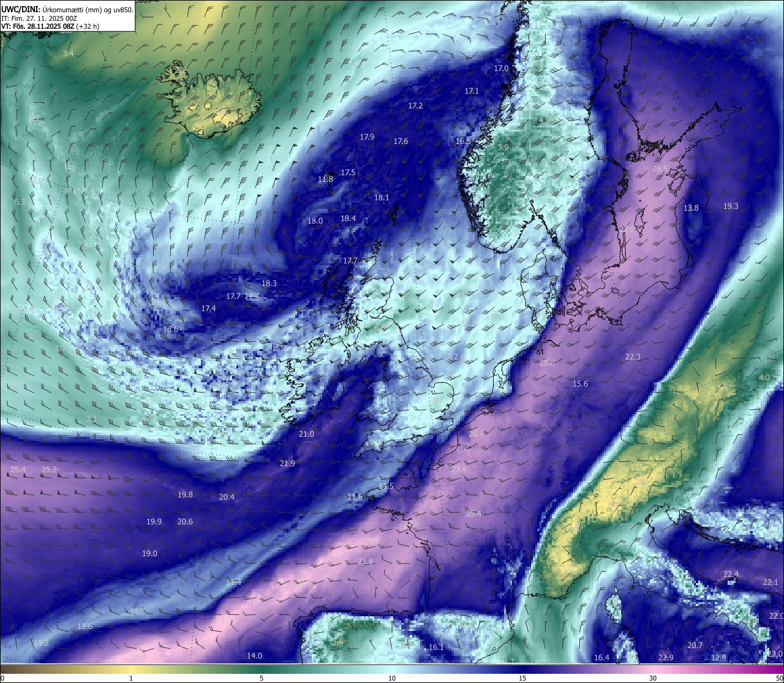Click the 22.9 map value
Screen dimensions: 784x683
click(666, 658)
